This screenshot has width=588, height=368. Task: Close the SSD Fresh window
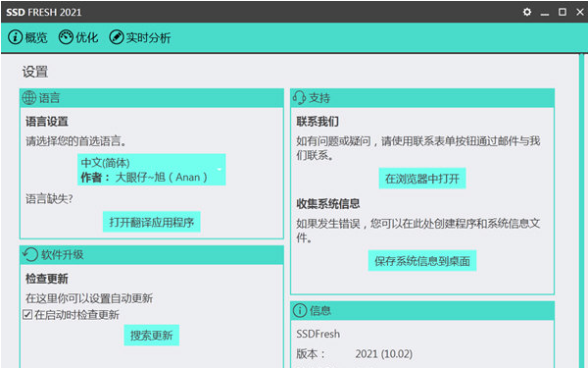(580, 12)
